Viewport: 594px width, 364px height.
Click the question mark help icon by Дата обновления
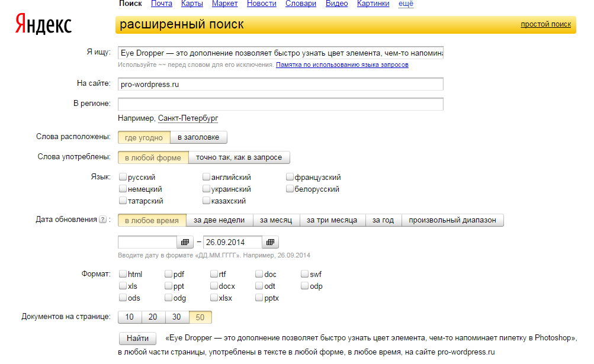click(102, 220)
